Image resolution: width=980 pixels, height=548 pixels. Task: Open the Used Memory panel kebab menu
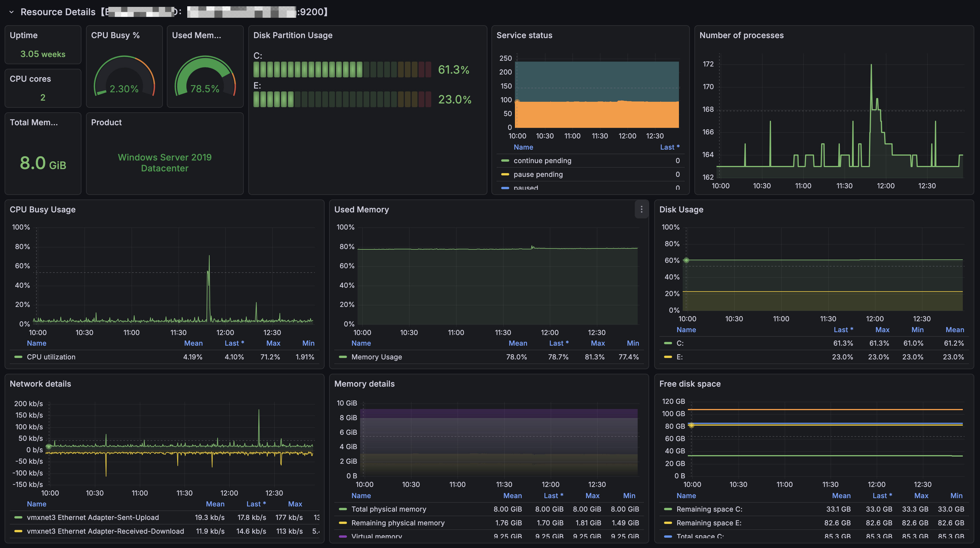(641, 210)
